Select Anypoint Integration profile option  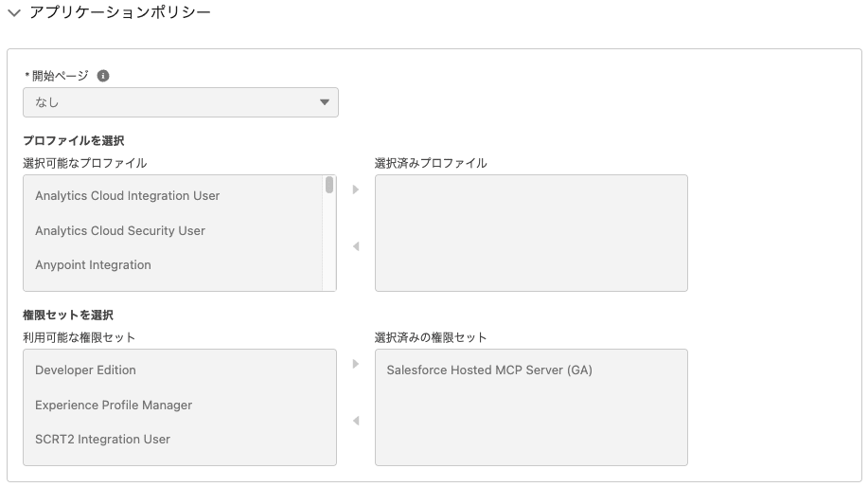coord(93,265)
